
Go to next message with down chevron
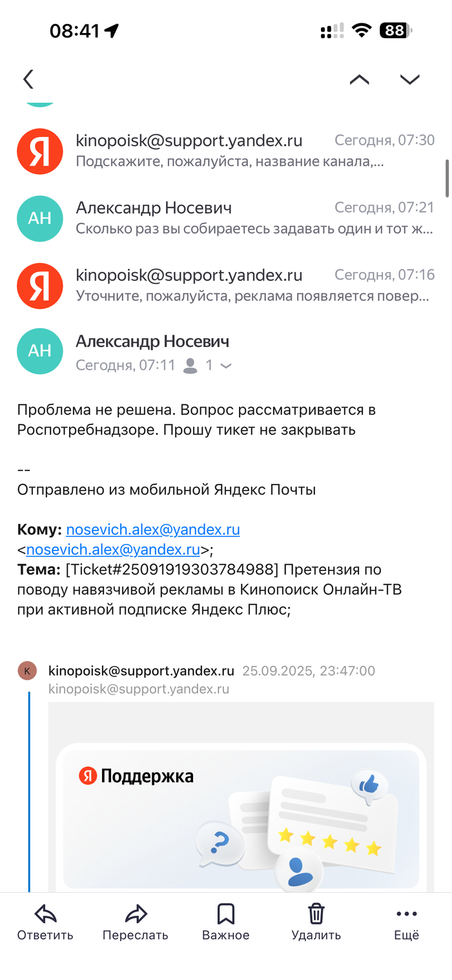click(409, 79)
